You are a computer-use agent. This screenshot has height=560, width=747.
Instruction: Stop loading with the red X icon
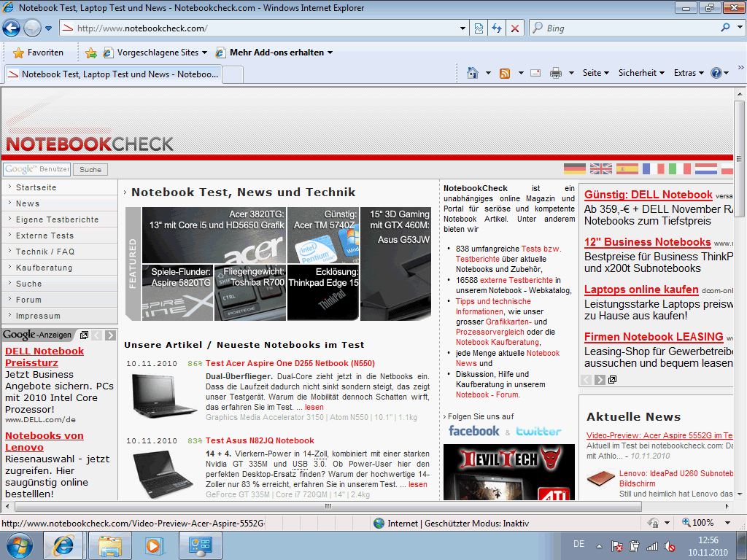515,28
